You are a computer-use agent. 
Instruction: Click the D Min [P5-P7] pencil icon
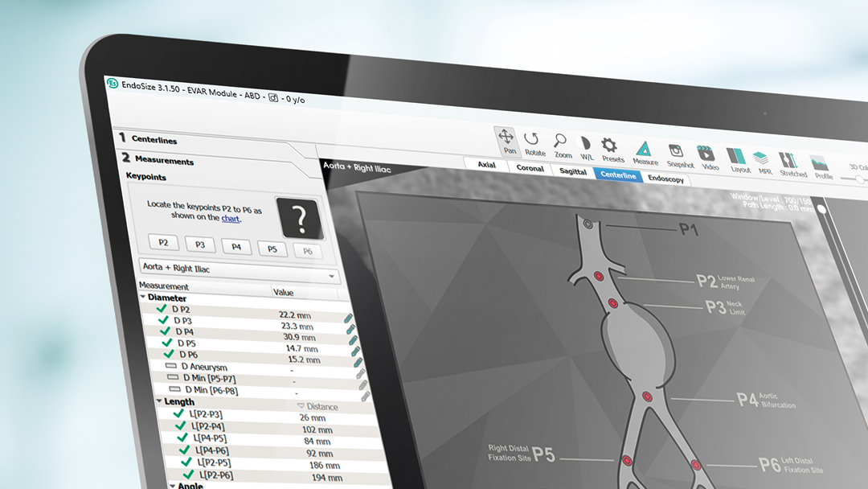(x=363, y=385)
